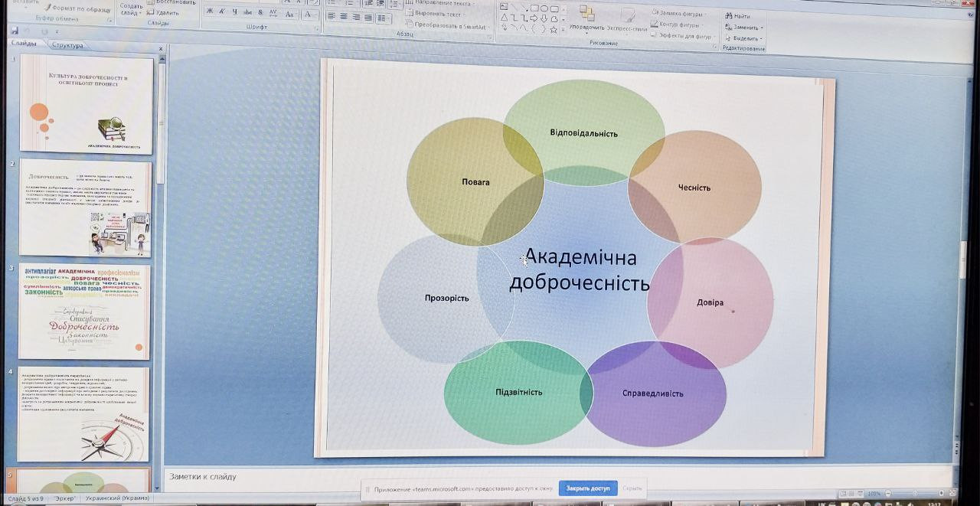Select the Підзвітність circle on slide
The width and height of the screenshot is (980, 506).
pyautogui.click(x=518, y=392)
